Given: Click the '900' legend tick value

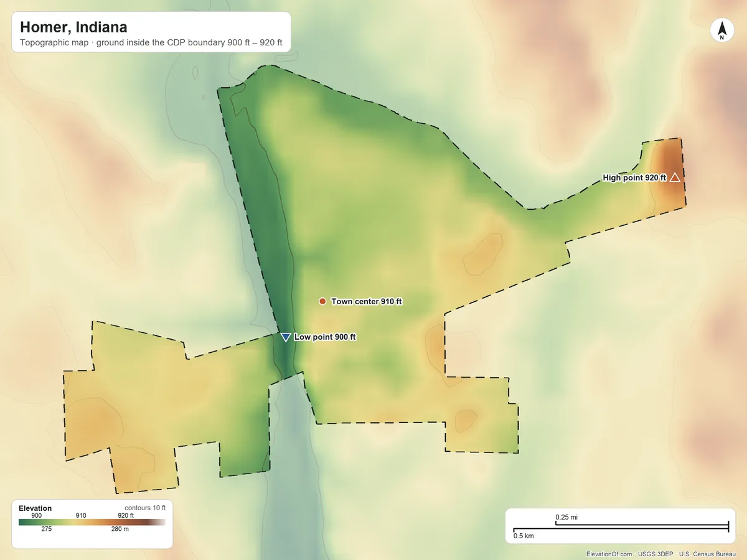Looking at the screenshot, I should click(37, 515).
